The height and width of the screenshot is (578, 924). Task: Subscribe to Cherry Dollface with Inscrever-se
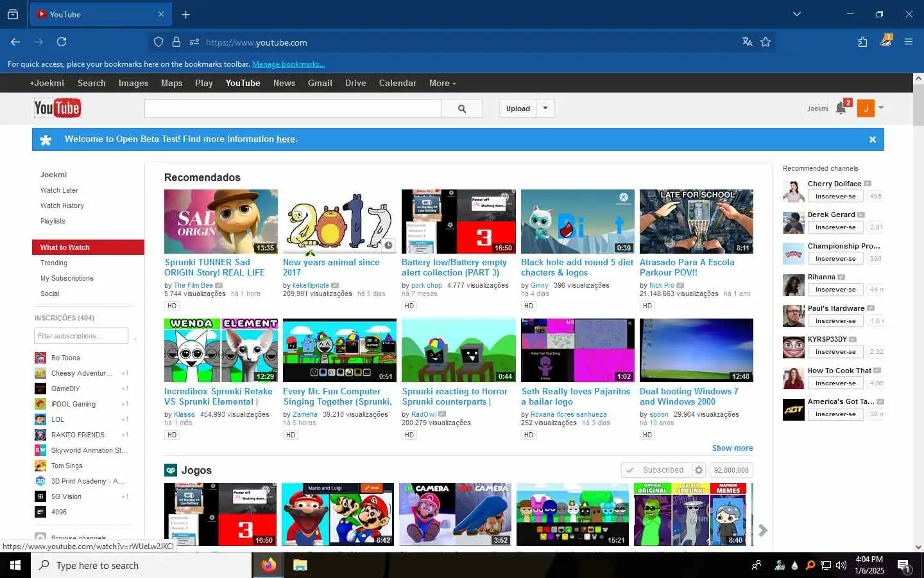click(835, 197)
